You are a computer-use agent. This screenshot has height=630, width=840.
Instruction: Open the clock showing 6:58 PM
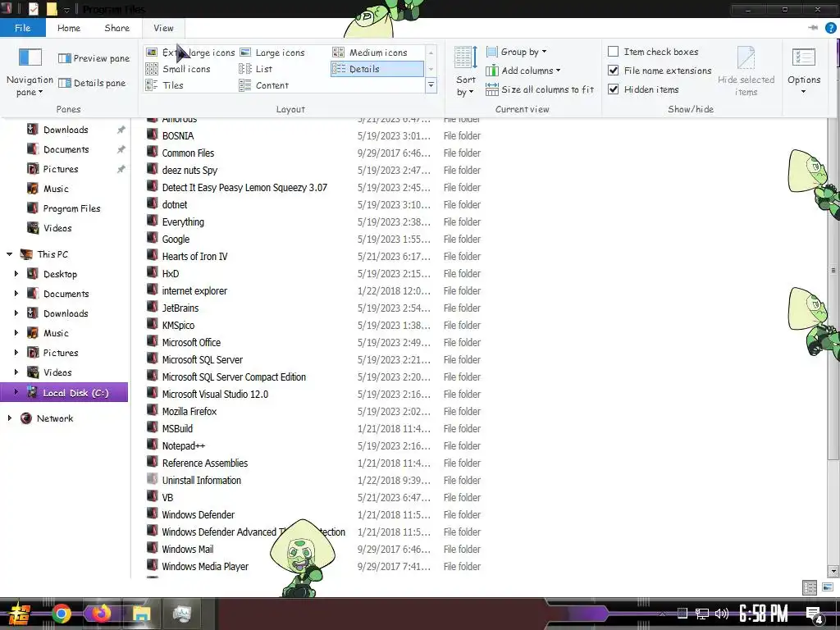[763, 614]
